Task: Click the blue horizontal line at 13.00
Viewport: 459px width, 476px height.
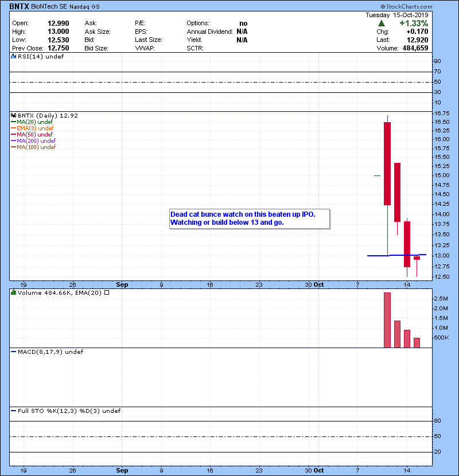Action: point(396,255)
